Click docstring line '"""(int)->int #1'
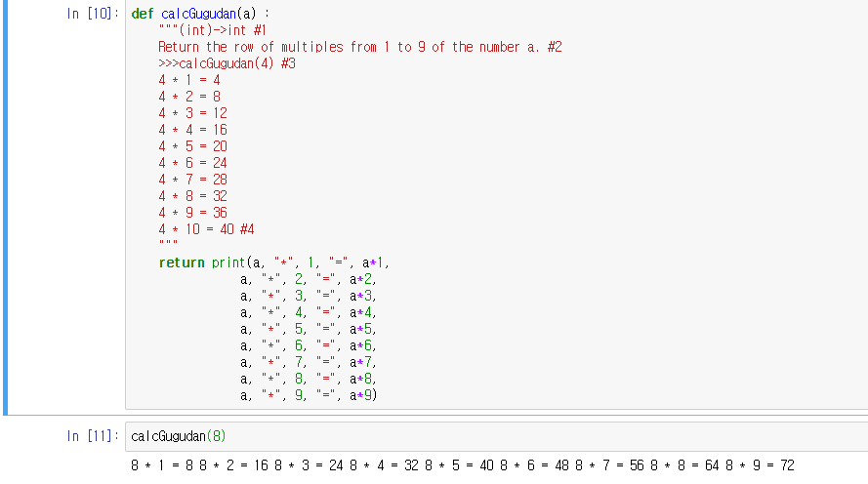The image size is (868, 484). (x=213, y=30)
